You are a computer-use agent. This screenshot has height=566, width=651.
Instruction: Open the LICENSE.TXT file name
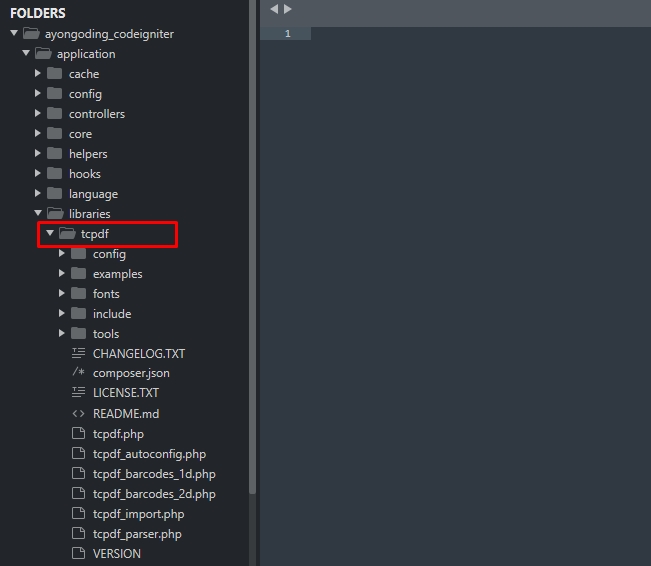point(126,392)
